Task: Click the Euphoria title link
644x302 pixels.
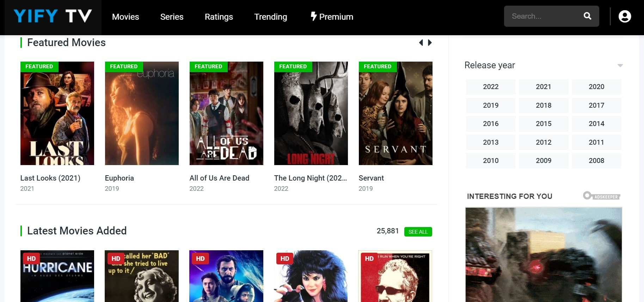Action: (x=119, y=178)
